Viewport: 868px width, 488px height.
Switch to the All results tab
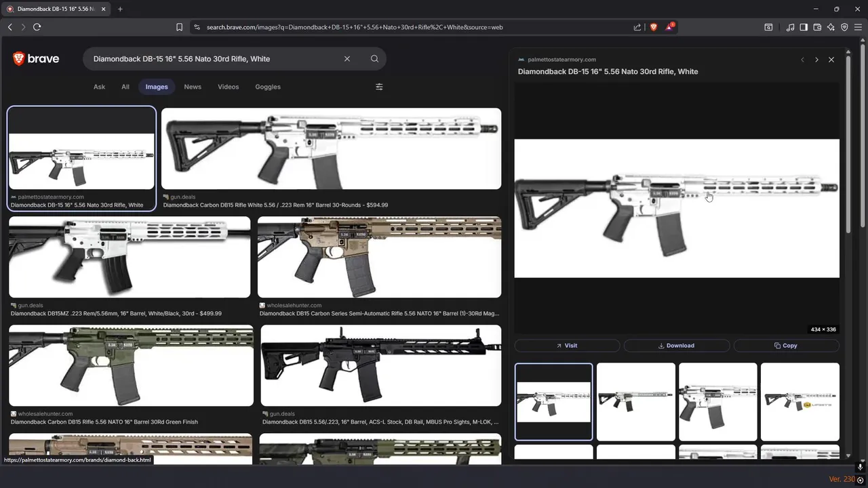point(125,87)
